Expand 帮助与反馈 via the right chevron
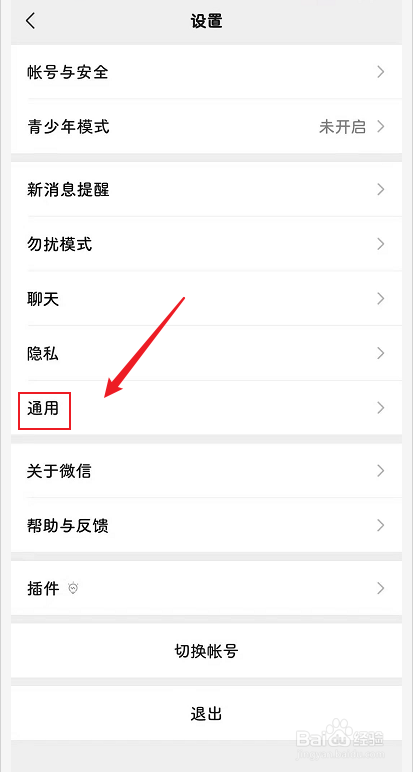413x772 pixels. pyautogui.click(x=381, y=526)
